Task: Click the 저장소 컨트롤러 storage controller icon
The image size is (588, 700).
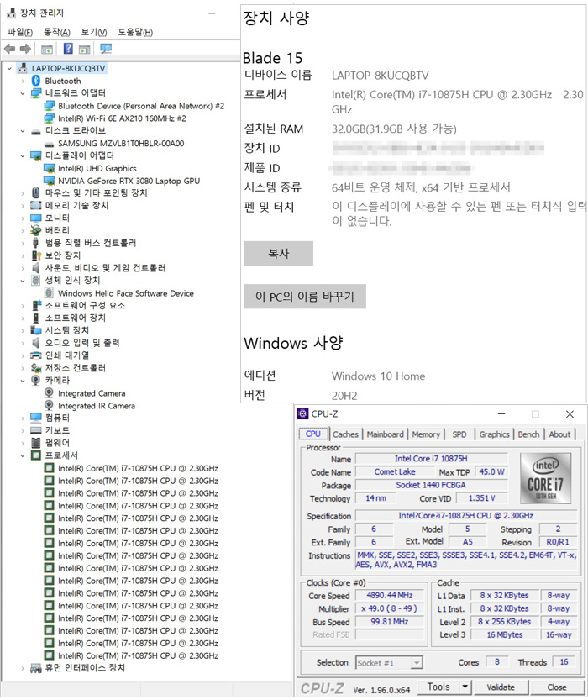Action: click(x=36, y=368)
